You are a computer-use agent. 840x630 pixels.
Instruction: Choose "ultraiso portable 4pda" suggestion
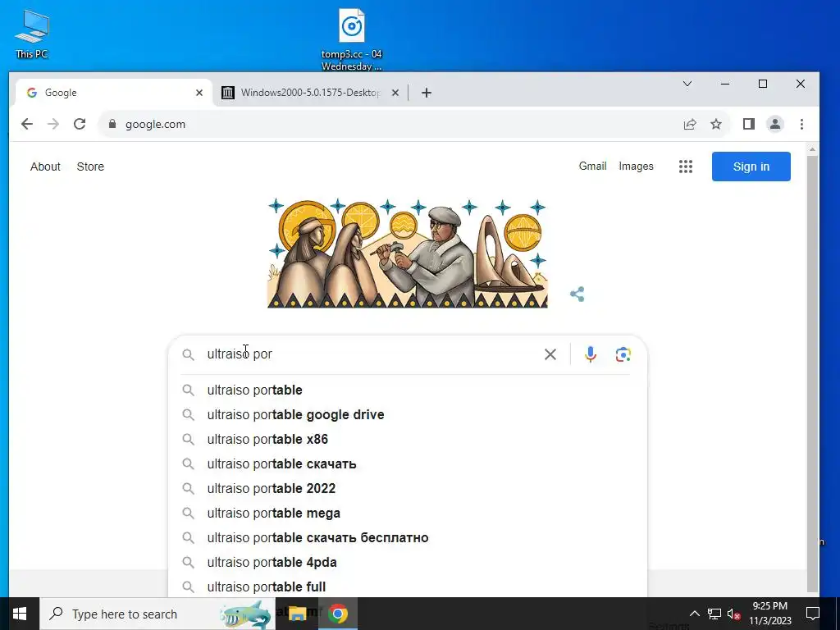pos(407,563)
